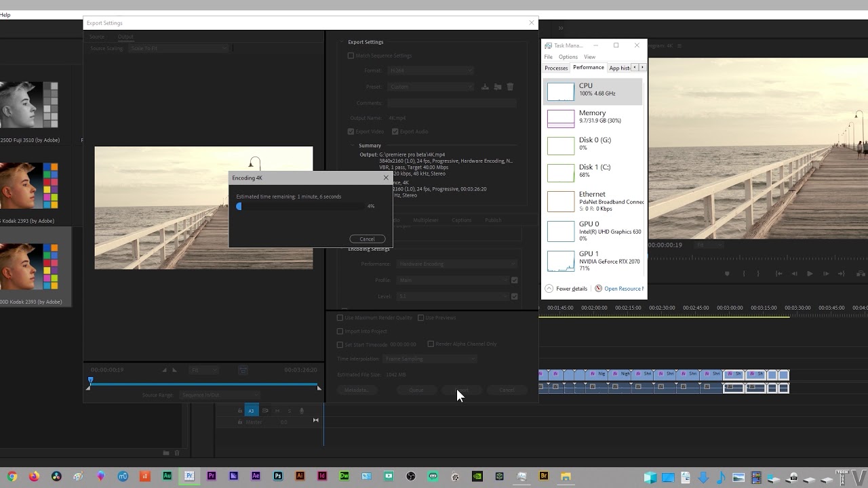868x488 pixels.
Task: Open the Source Range Sequence In/Out dropdown
Action: point(220,394)
